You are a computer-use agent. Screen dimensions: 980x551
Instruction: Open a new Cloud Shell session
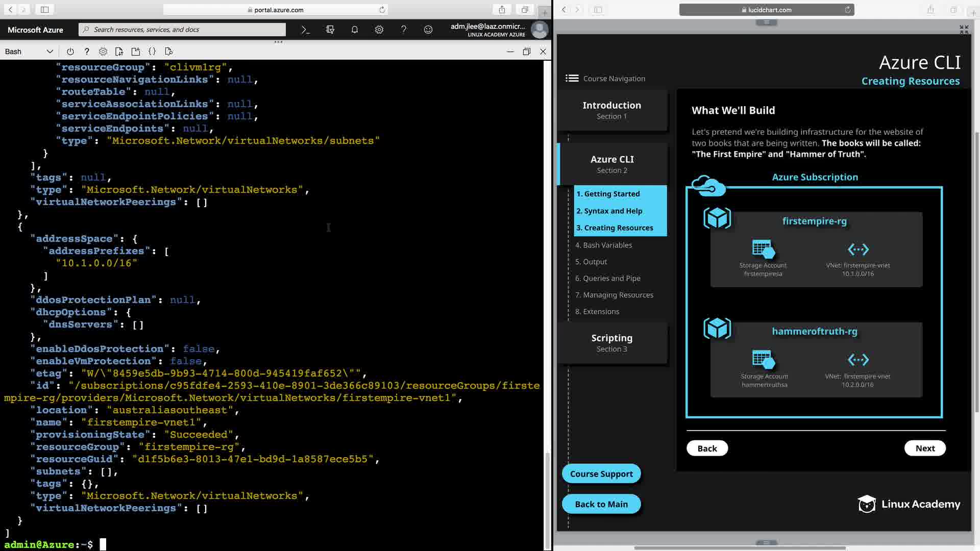click(136, 52)
